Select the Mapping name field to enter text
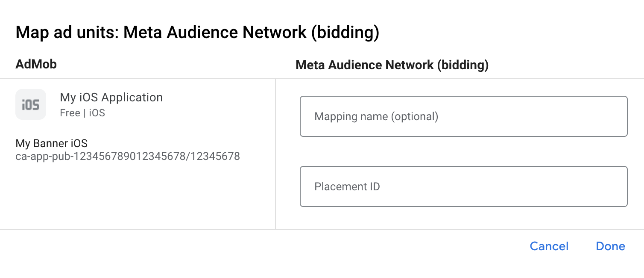The image size is (644, 278). [x=464, y=116]
